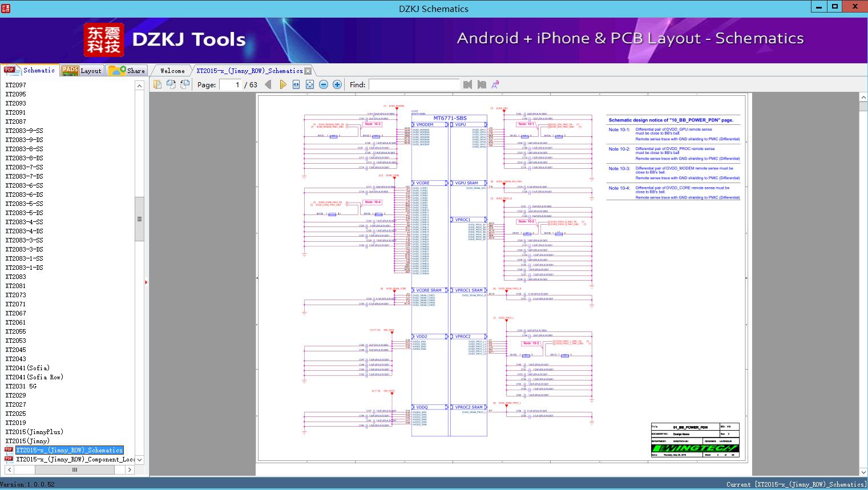
Task: Select XT2091 in the model list
Action: point(16,112)
